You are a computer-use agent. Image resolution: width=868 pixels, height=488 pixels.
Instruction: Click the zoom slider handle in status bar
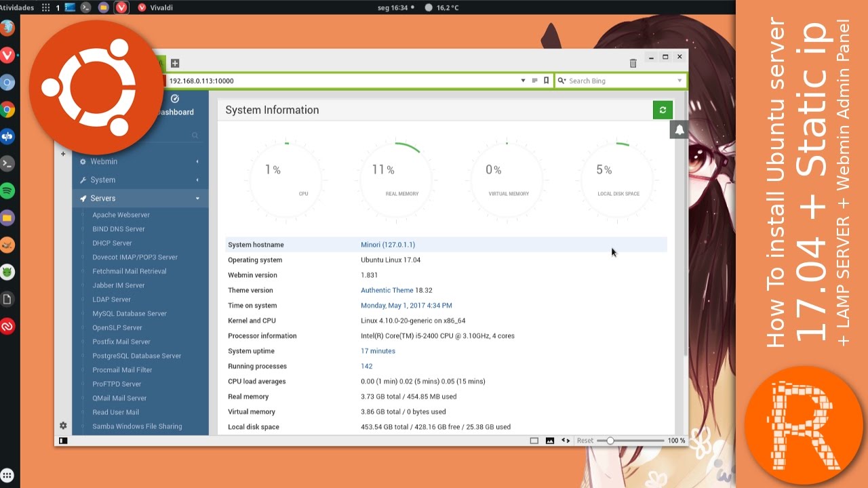(610, 441)
